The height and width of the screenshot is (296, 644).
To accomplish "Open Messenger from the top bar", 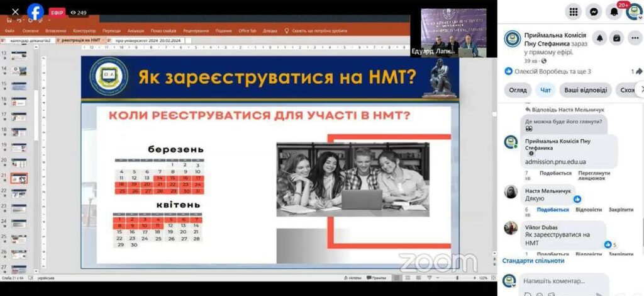I will point(593,11).
